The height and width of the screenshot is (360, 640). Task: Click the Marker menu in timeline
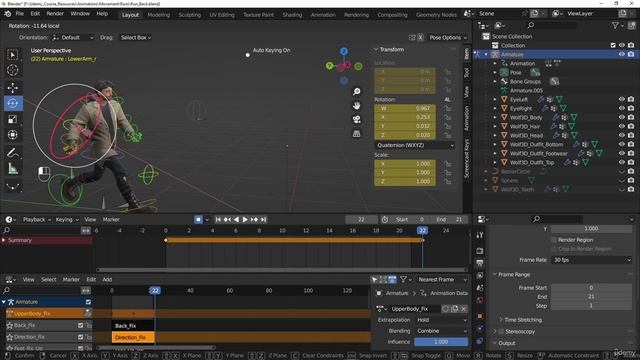[111, 220]
